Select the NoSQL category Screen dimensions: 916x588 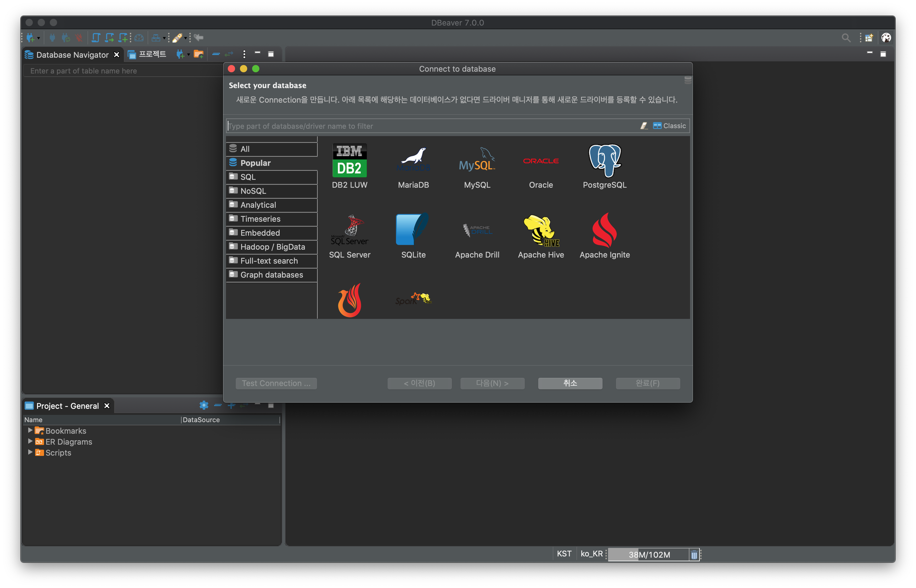(x=253, y=191)
